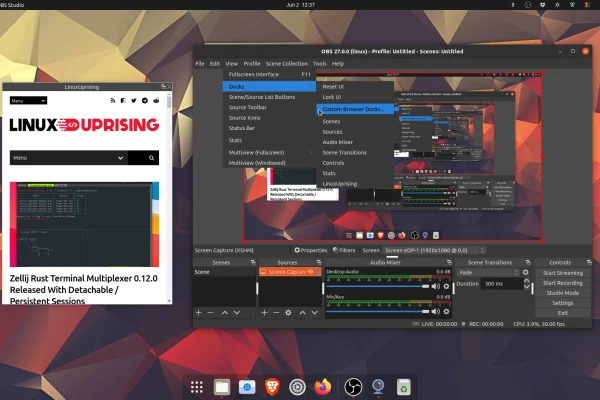Select Docks entry in the View menu

point(269,87)
